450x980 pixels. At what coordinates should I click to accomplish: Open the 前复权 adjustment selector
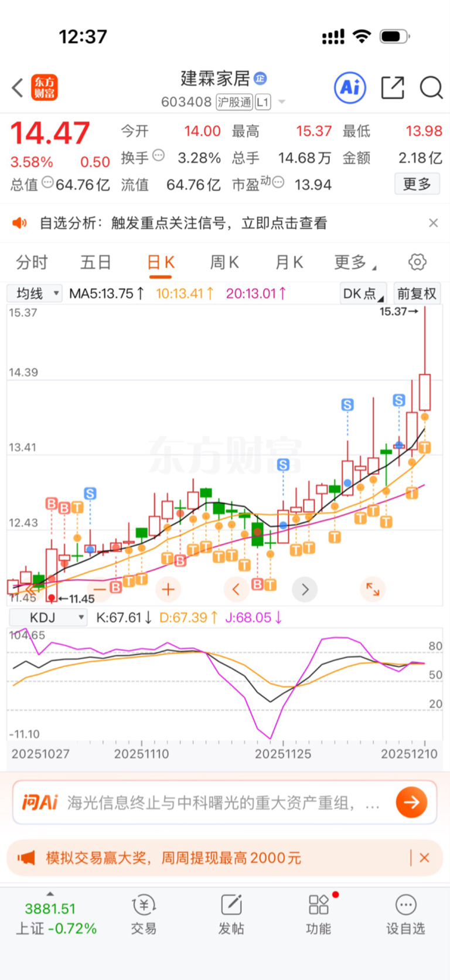click(417, 294)
